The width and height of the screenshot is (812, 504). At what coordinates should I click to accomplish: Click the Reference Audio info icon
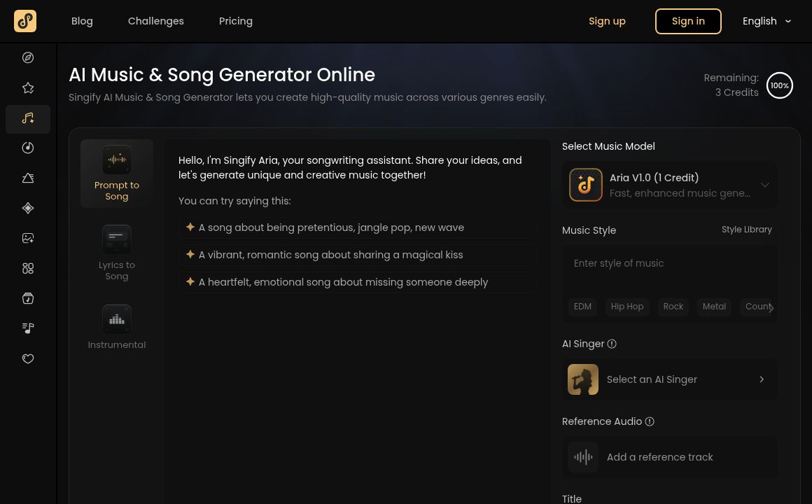[x=650, y=421]
